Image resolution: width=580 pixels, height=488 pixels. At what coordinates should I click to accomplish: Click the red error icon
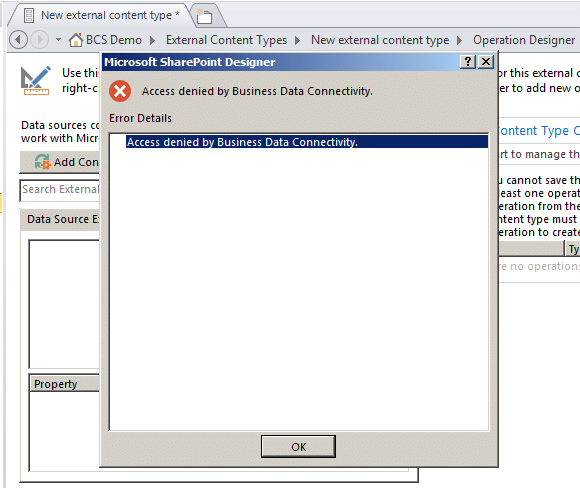coord(120,91)
